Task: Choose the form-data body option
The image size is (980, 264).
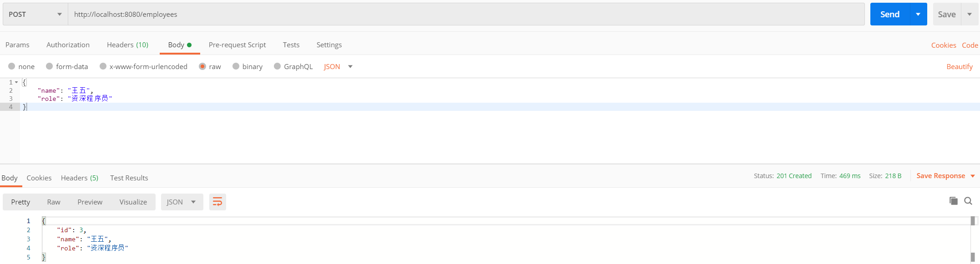Action: click(x=50, y=66)
